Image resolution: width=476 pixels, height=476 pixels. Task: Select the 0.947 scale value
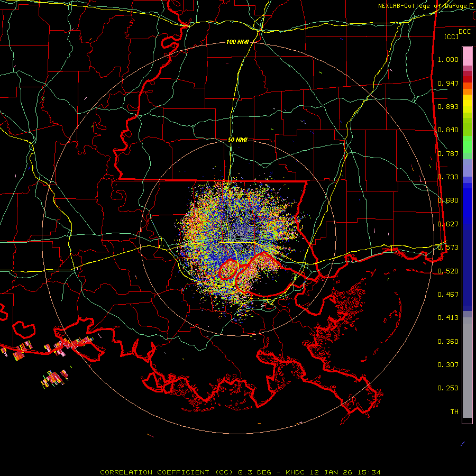tap(448, 83)
